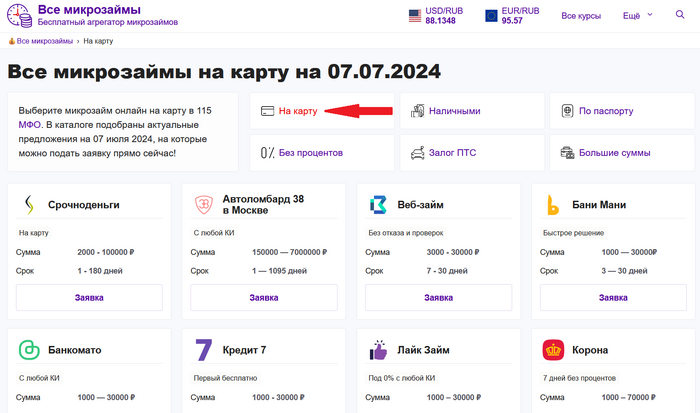Click the Все микрозаймы site title

coord(89,9)
